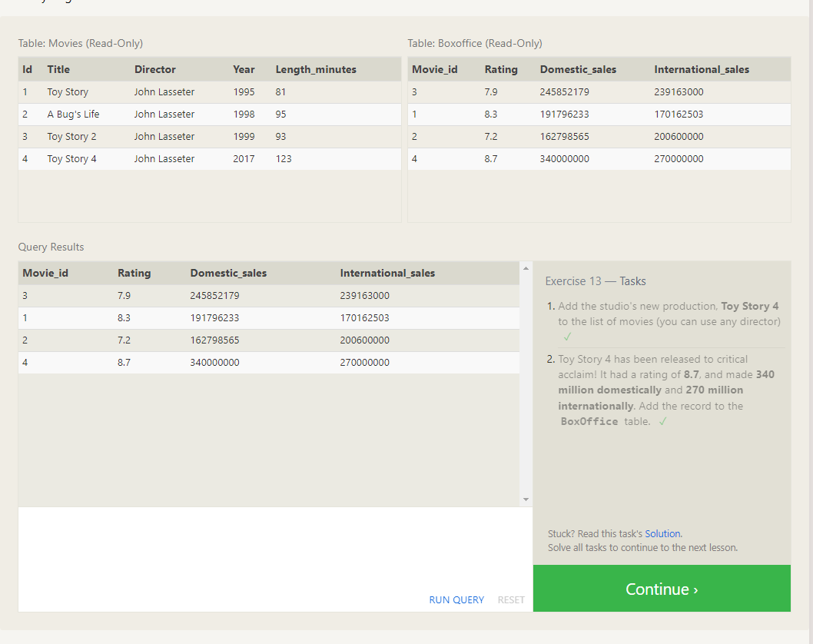The image size is (813, 644).
Task: Click the green Continue button
Action: coord(662,588)
